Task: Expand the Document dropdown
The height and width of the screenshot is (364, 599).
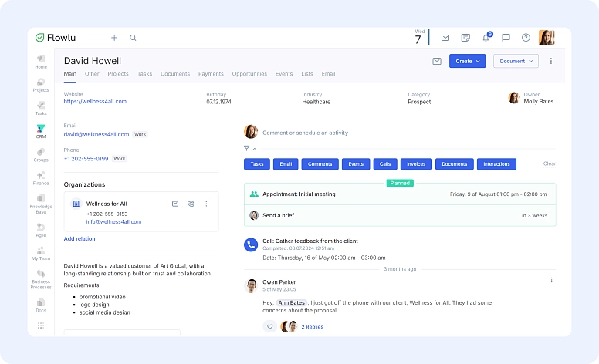Action: (x=516, y=61)
